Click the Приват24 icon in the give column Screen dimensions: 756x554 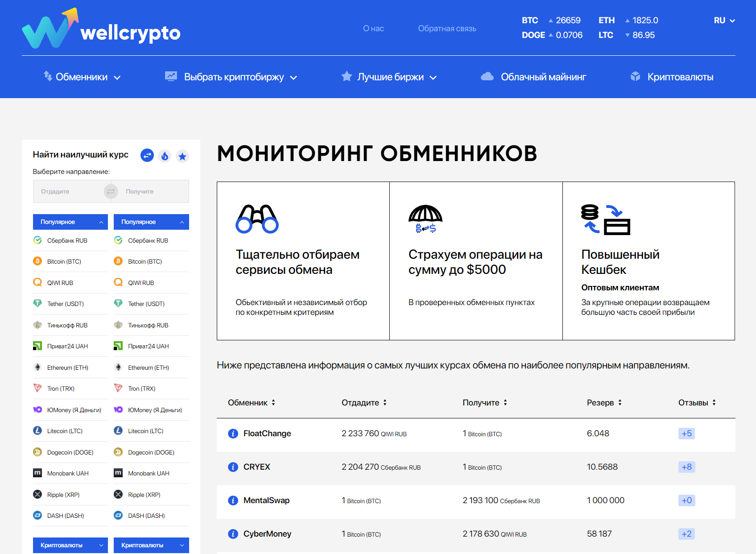click(x=37, y=346)
